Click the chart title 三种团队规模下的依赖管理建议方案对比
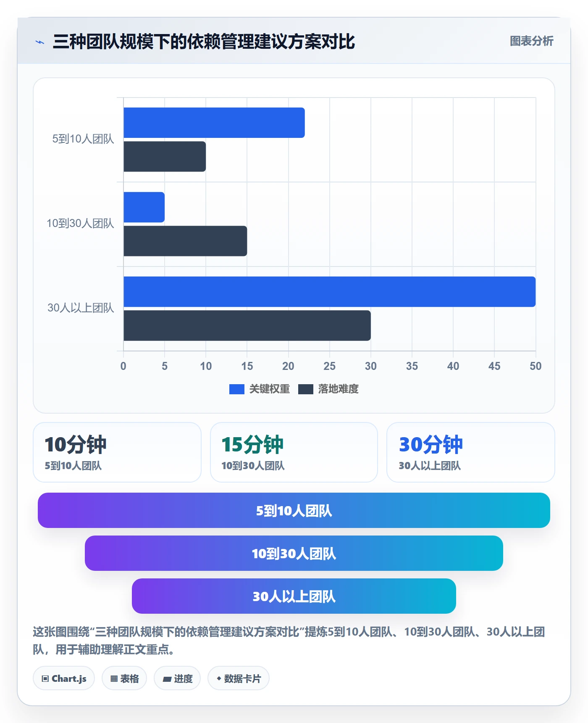This screenshot has height=723, width=588. 204,42
